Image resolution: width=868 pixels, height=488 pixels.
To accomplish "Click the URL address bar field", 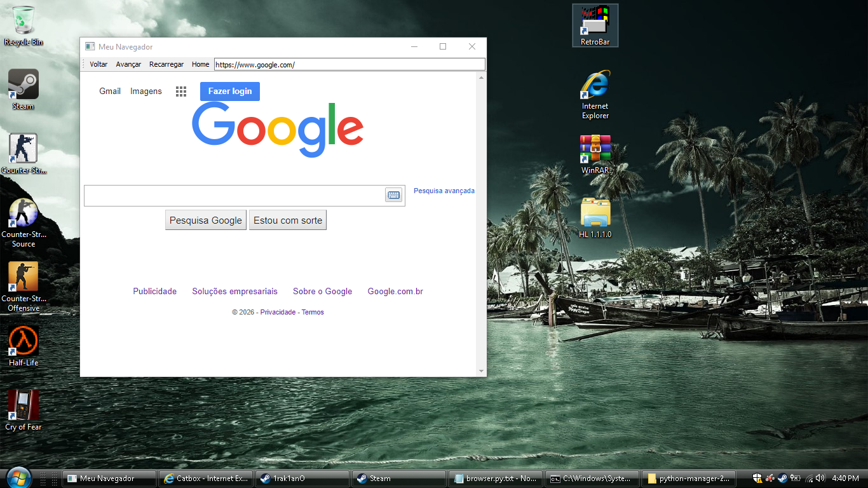I will 349,64.
